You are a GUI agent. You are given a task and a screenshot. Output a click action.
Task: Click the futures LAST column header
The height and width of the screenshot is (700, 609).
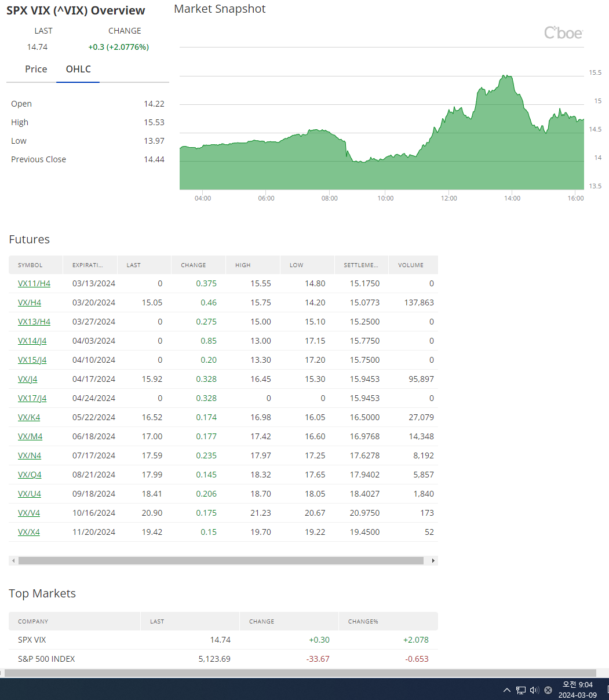(144, 265)
